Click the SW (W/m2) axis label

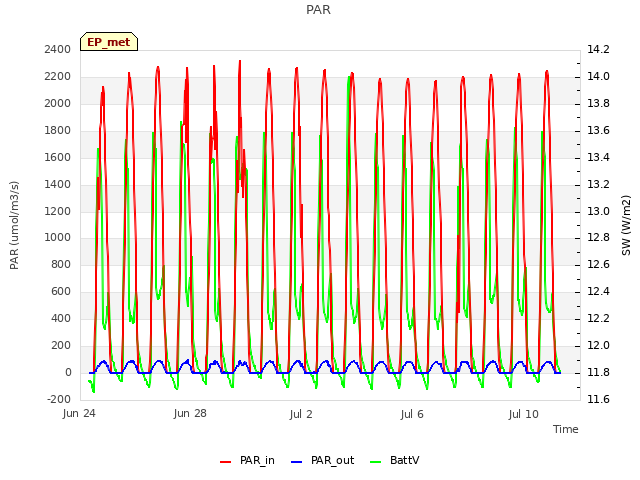coord(626,225)
